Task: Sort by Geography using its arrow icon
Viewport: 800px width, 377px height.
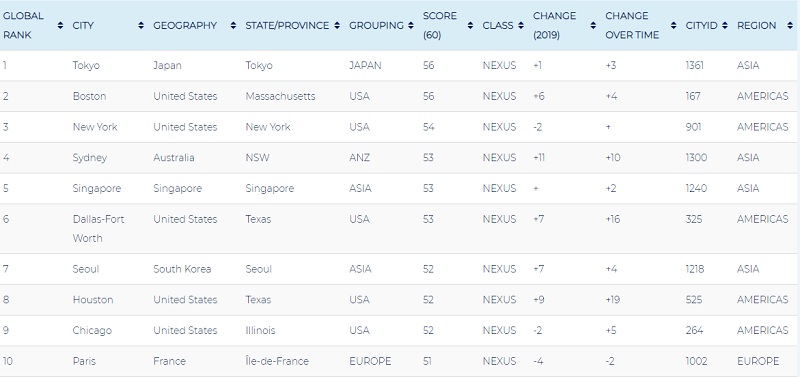Action: [x=233, y=26]
